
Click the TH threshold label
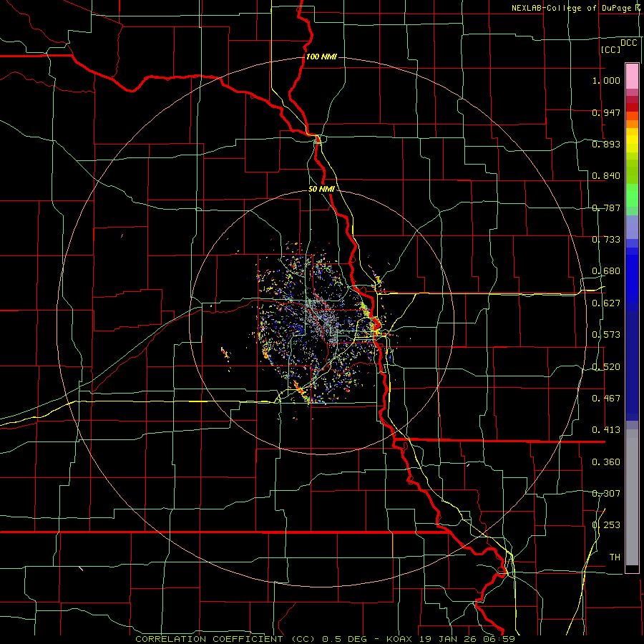(615, 557)
